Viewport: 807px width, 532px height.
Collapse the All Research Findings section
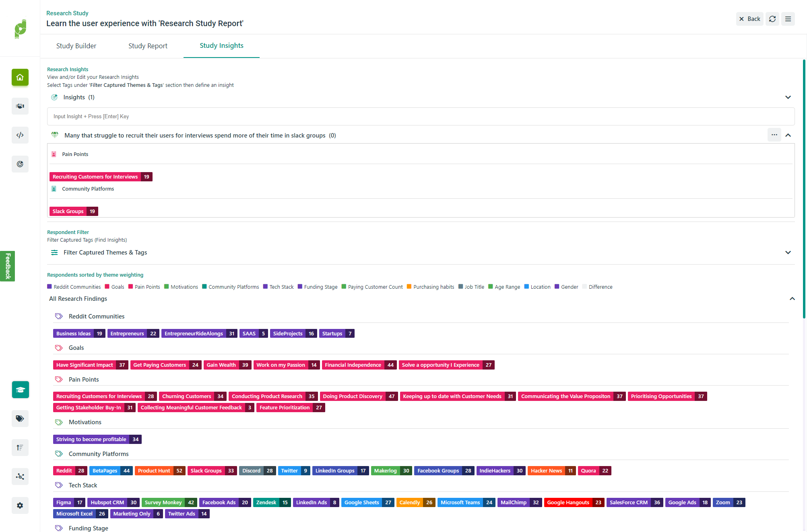pyautogui.click(x=792, y=299)
